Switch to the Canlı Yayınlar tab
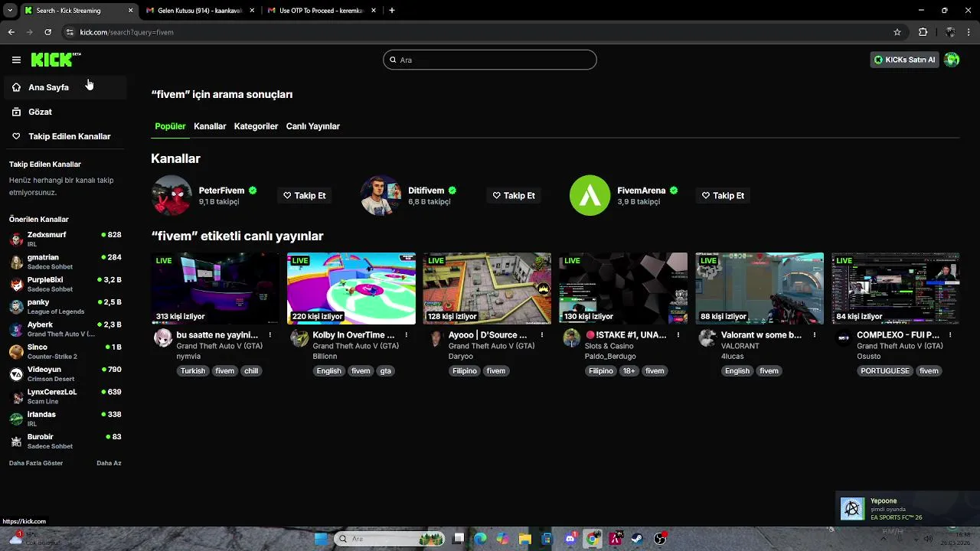This screenshot has width=980, height=551. (x=312, y=126)
